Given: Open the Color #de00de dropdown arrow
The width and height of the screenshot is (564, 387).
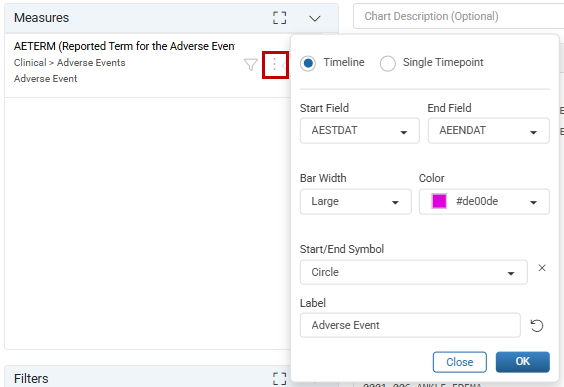Looking at the screenshot, I should [x=533, y=202].
